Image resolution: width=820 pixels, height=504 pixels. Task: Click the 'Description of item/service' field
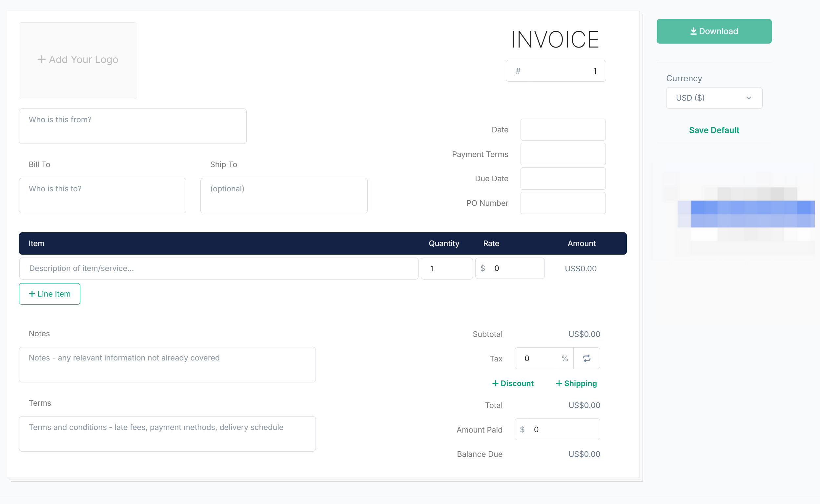coord(218,268)
